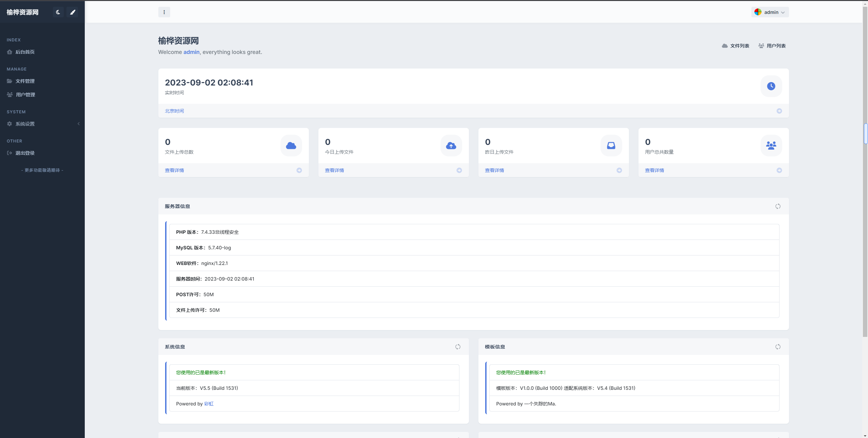Open 查看详情 under 今日上传文件

(334, 170)
